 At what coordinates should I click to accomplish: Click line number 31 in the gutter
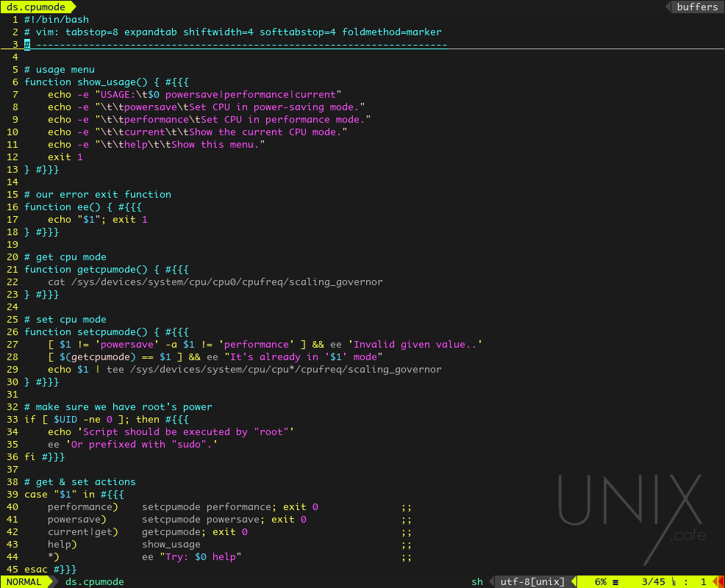click(x=12, y=394)
